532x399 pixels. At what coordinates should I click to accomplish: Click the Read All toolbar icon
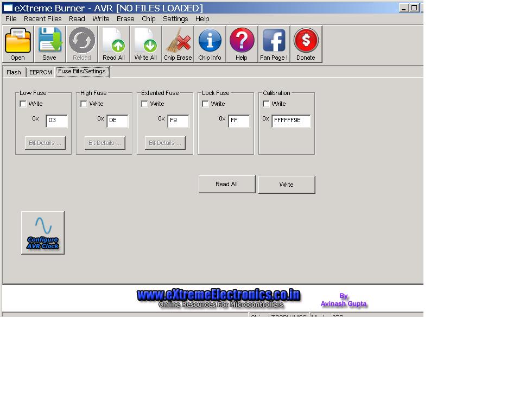113,44
